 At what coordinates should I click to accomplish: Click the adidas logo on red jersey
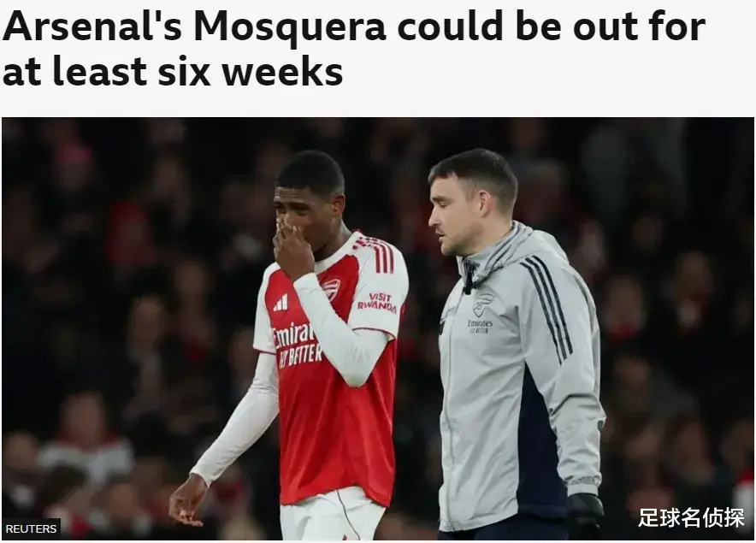(281, 304)
